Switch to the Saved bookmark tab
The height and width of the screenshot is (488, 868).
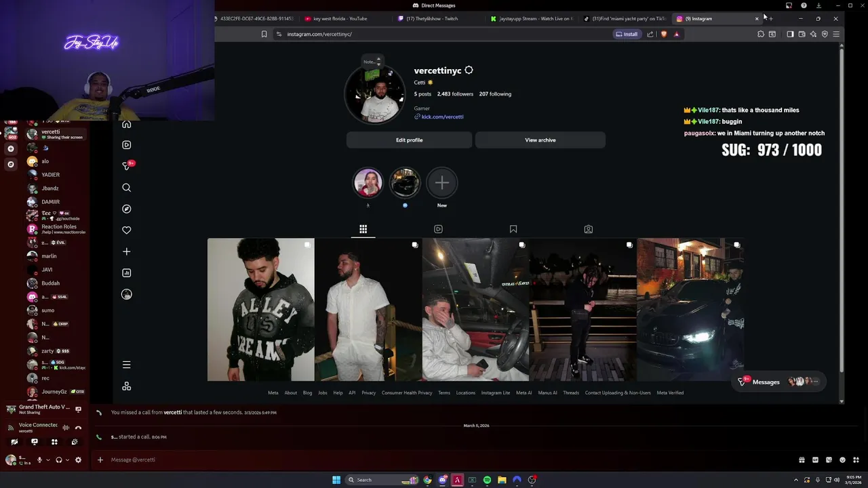click(x=513, y=229)
